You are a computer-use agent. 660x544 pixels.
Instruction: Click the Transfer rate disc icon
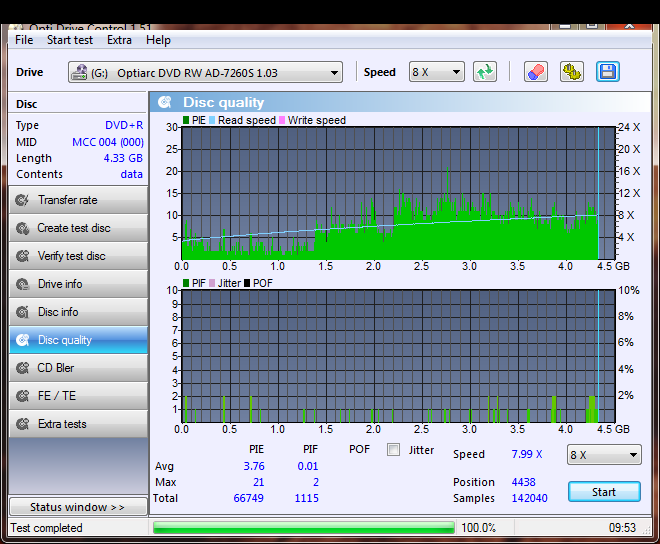pos(22,200)
